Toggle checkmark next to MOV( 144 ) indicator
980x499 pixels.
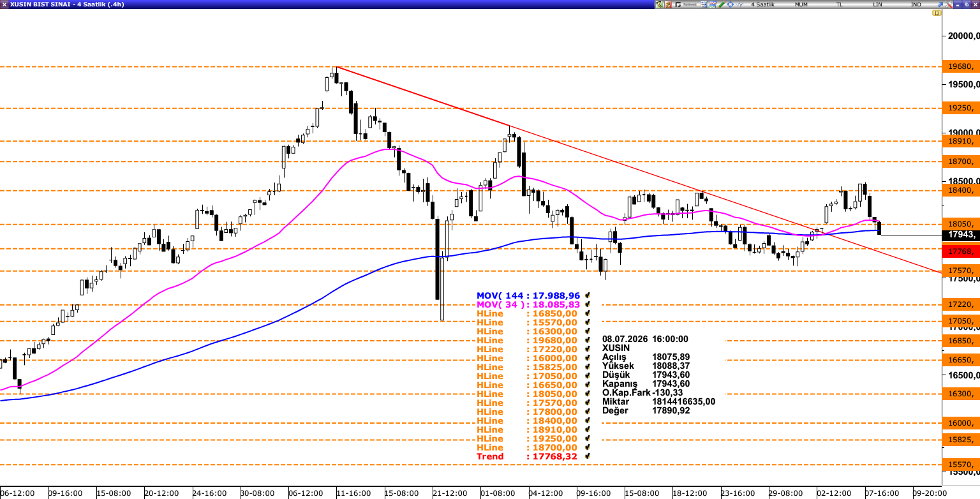pos(587,295)
